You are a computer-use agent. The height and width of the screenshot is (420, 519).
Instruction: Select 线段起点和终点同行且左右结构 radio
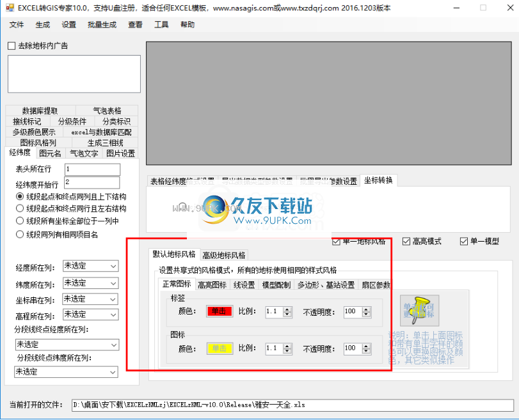coord(20,208)
